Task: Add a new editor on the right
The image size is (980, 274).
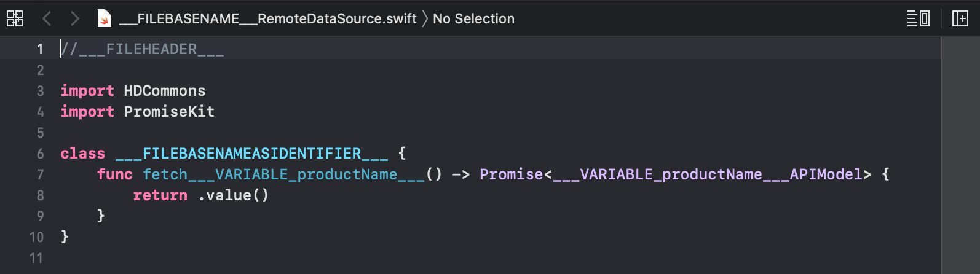Action: (x=960, y=18)
